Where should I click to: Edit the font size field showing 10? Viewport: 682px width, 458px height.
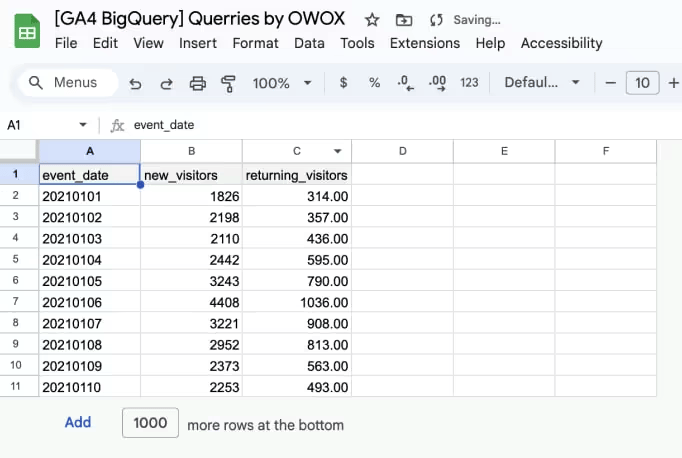[x=642, y=83]
